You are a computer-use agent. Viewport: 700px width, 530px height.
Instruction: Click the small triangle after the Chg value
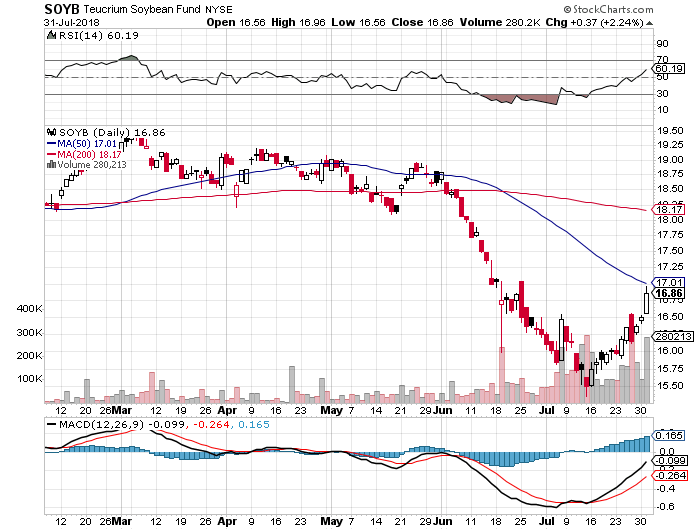(650, 23)
